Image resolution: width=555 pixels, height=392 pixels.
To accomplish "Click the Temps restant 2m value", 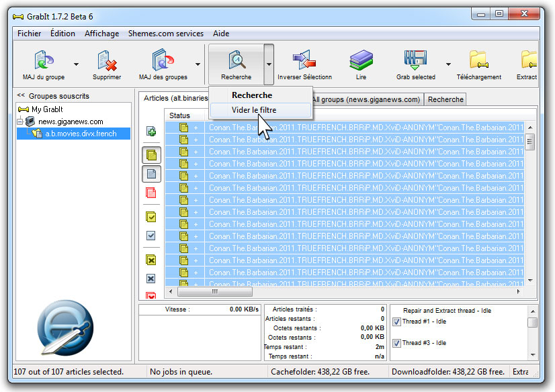I will tap(380, 347).
